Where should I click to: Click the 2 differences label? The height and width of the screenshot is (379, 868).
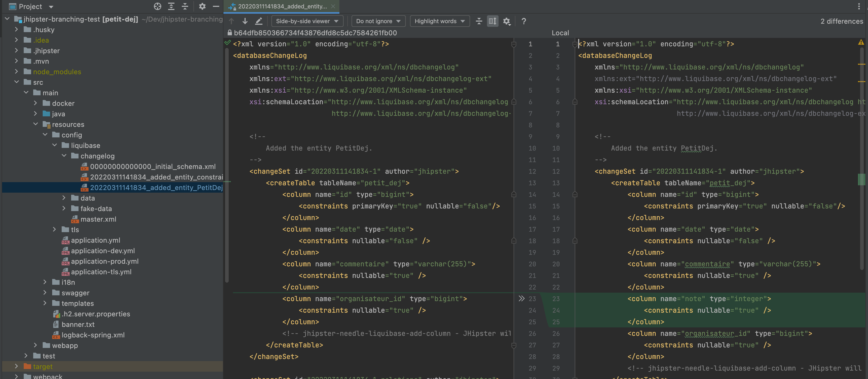click(842, 21)
